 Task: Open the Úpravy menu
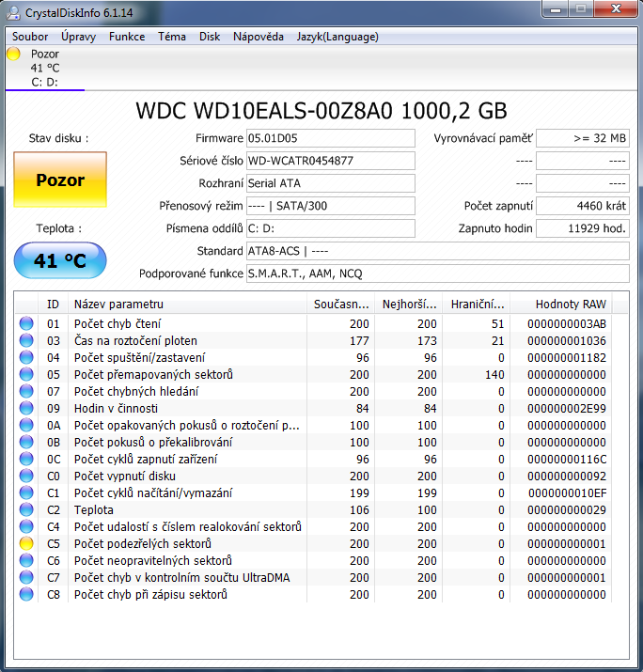(78, 37)
